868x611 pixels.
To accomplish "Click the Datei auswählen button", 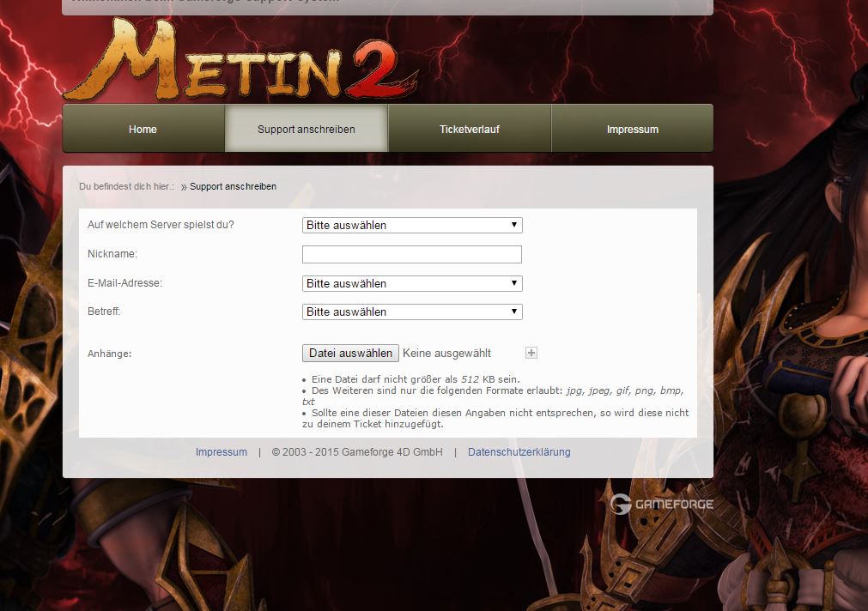I will pos(349,353).
